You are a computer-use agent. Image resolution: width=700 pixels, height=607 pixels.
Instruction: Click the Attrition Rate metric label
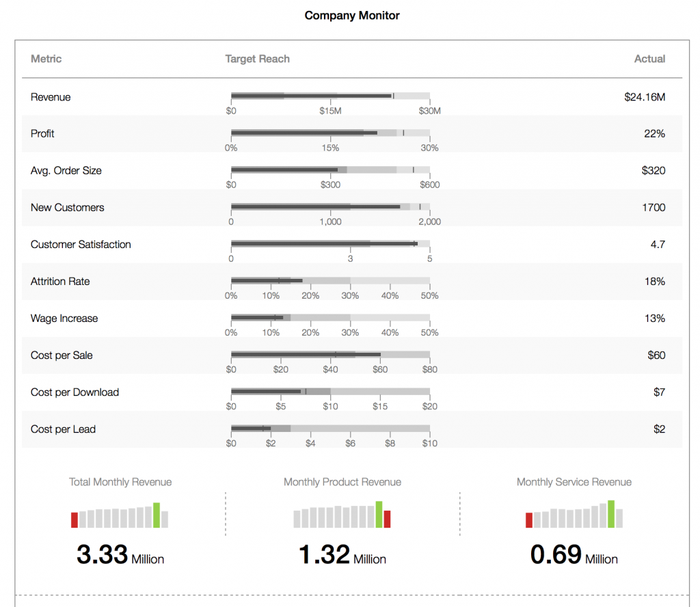tap(60, 281)
